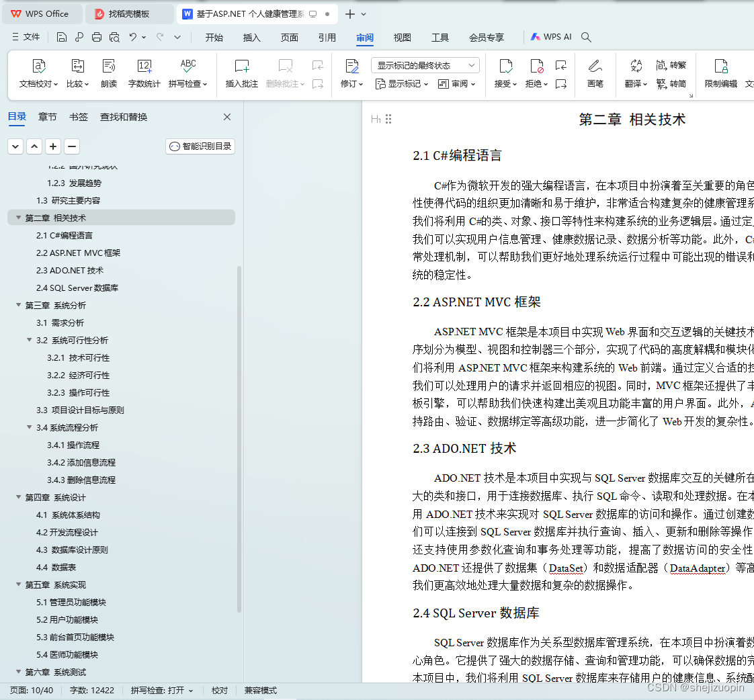
Task: Click 智能识别目录 smart TOC button
Action: 200,146
